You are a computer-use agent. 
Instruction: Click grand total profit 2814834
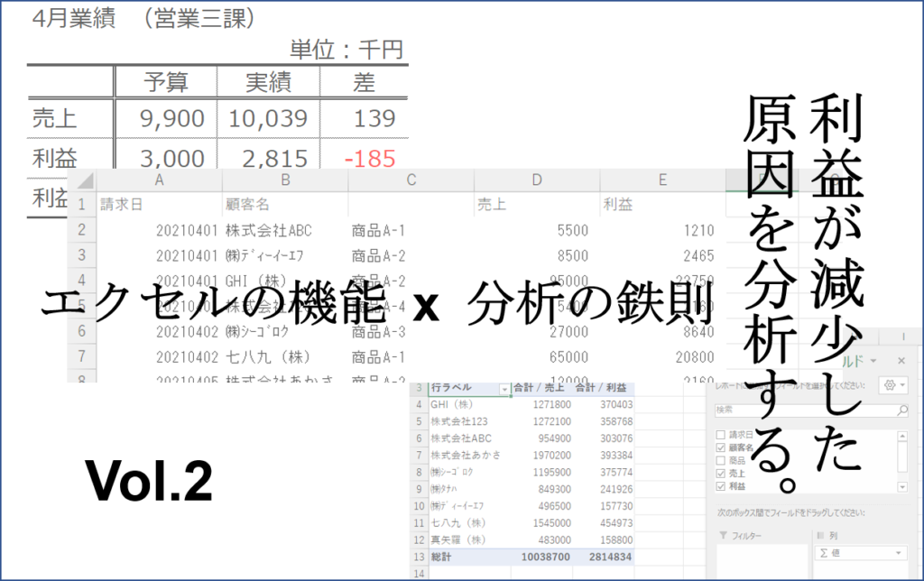(x=610, y=557)
